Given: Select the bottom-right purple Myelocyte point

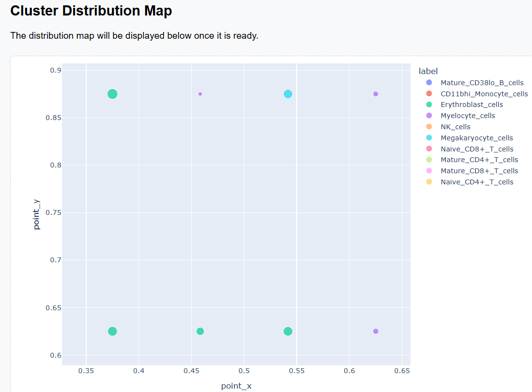Looking at the screenshot, I should [376, 331].
